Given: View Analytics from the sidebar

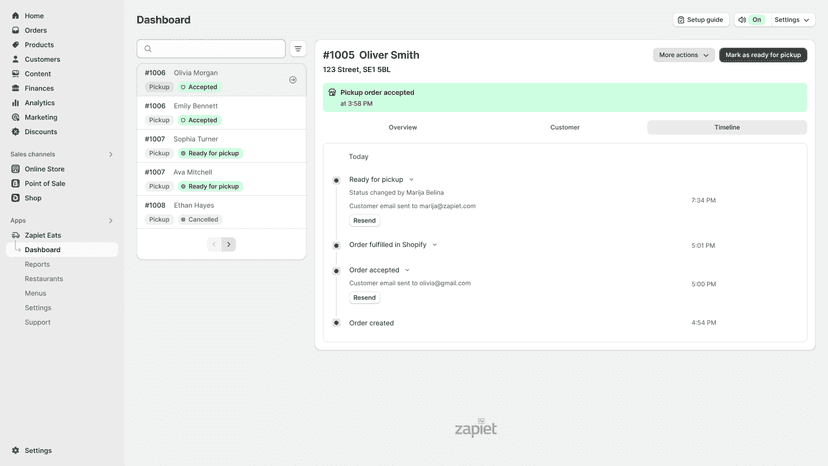Looking at the screenshot, I should pos(40,103).
